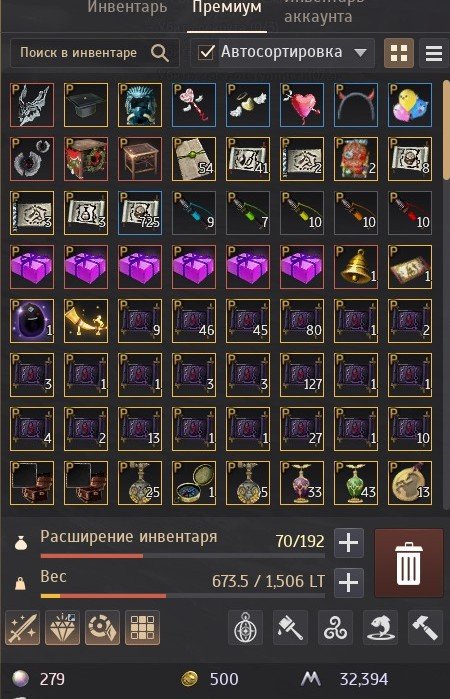Switch to grid view layout
The width and height of the screenshot is (450, 699).
tap(399, 53)
